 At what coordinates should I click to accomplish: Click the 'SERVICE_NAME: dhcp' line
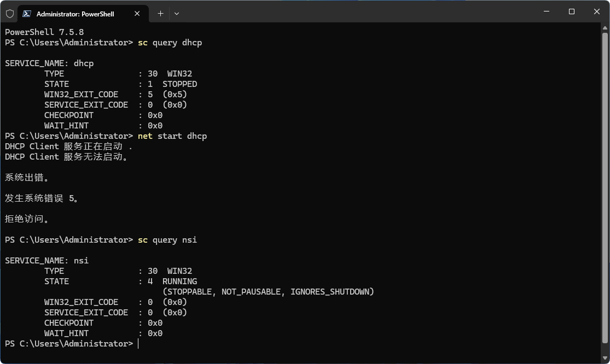[x=49, y=63]
